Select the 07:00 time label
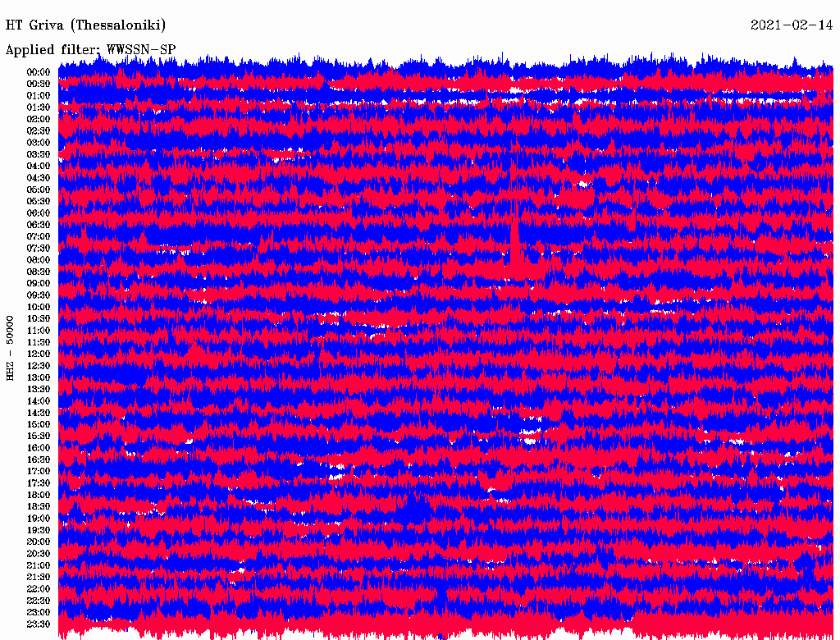This screenshot has height=640, width=840. click(x=39, y=236)
